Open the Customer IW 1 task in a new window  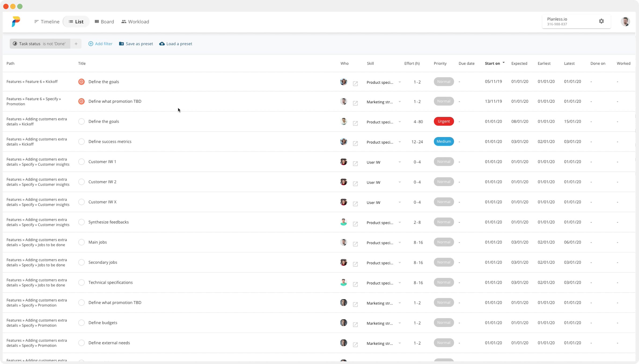355,164
